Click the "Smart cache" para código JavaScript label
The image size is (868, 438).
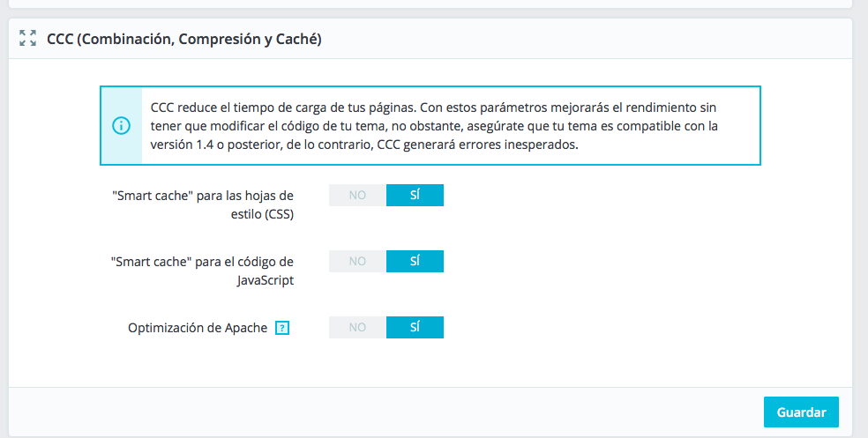[203, 271]
